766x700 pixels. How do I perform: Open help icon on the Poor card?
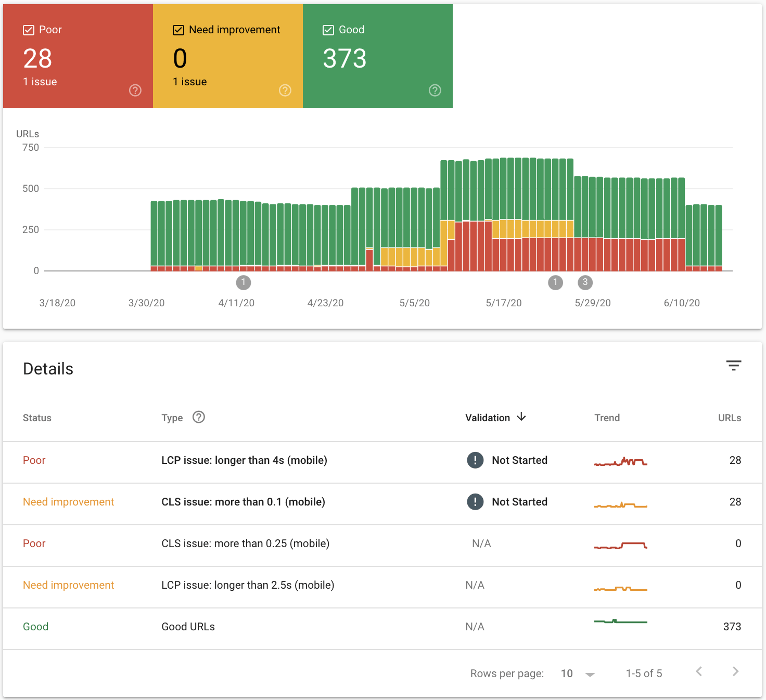(x=135, y=90)
